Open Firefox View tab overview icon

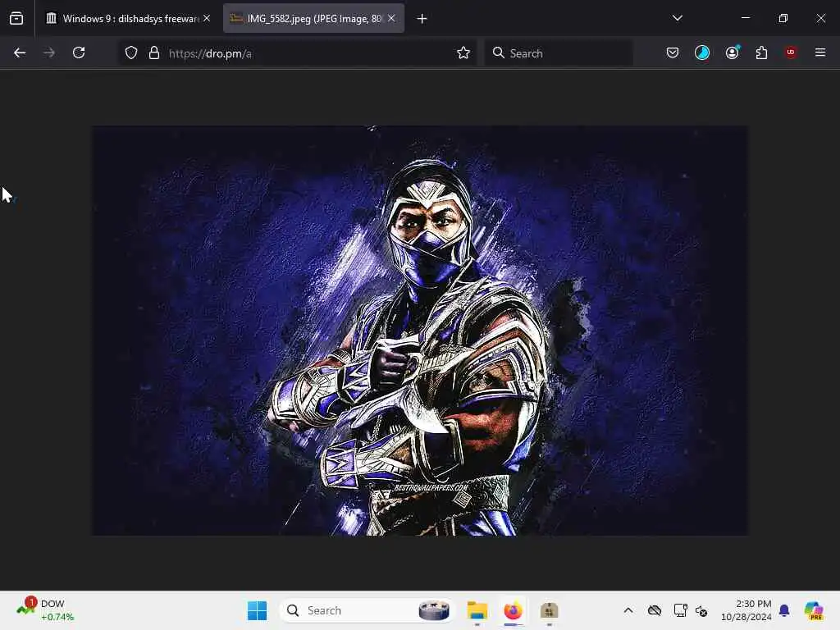16,19
